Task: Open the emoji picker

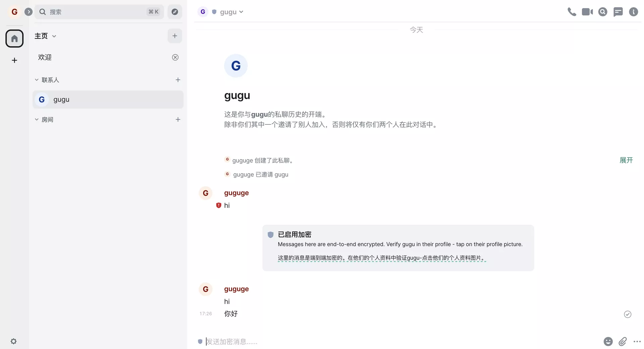Action: pyautogui.click(x=608, y=341)
